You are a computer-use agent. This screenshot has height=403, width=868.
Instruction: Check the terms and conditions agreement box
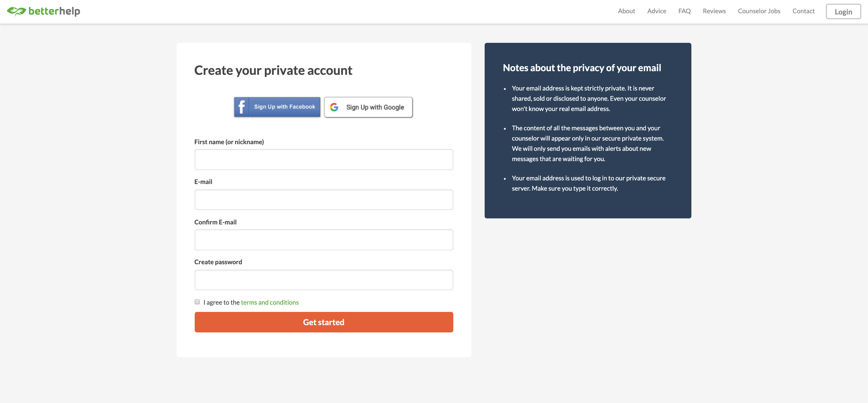[197, 302]
